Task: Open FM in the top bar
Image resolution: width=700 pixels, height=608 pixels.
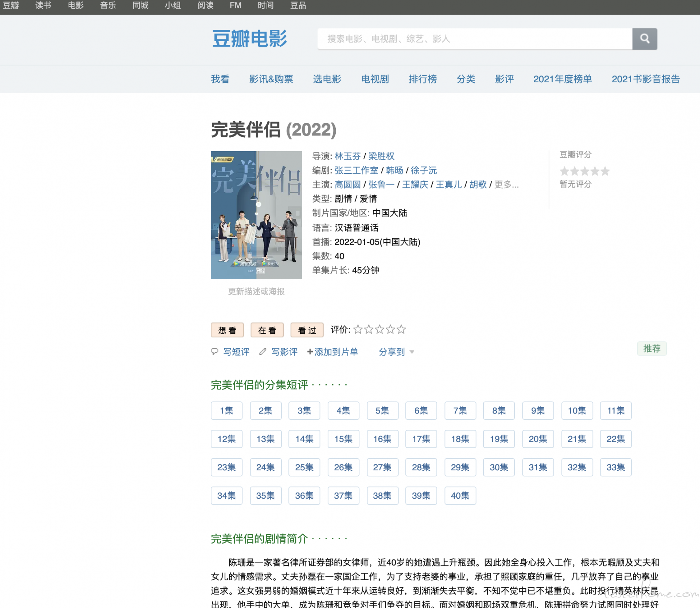Action: (x=236, y=5)
